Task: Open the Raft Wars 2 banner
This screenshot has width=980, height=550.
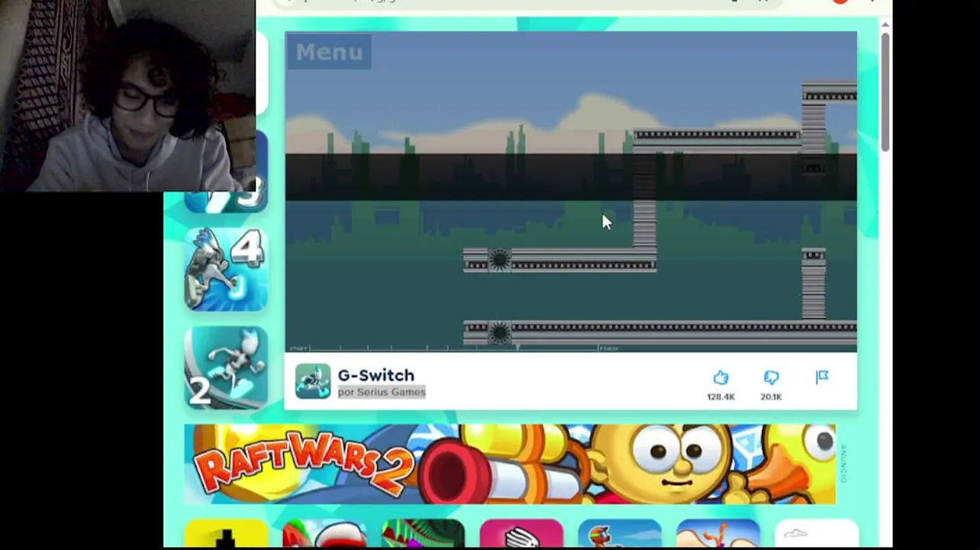Action: click(510, 464)
